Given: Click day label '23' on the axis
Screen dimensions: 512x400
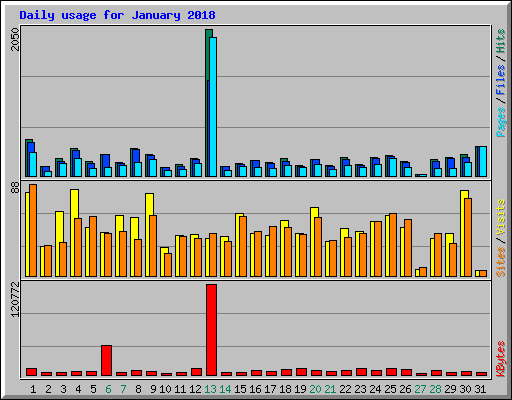Looking at the screenshot, I should pyautogui.click(x=360, y=389).
